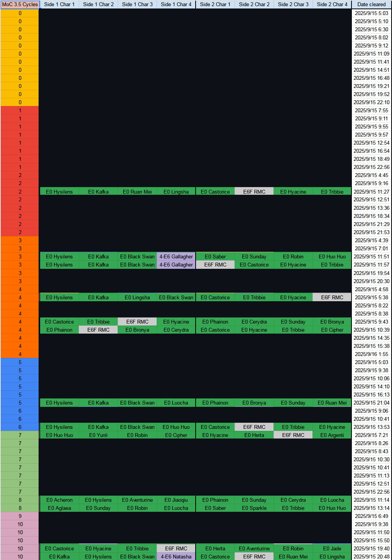Image resolution: width=392 pixels, height=560 pixels.
Task: Click the "E0 Acheron" cell
Action: 59,500
